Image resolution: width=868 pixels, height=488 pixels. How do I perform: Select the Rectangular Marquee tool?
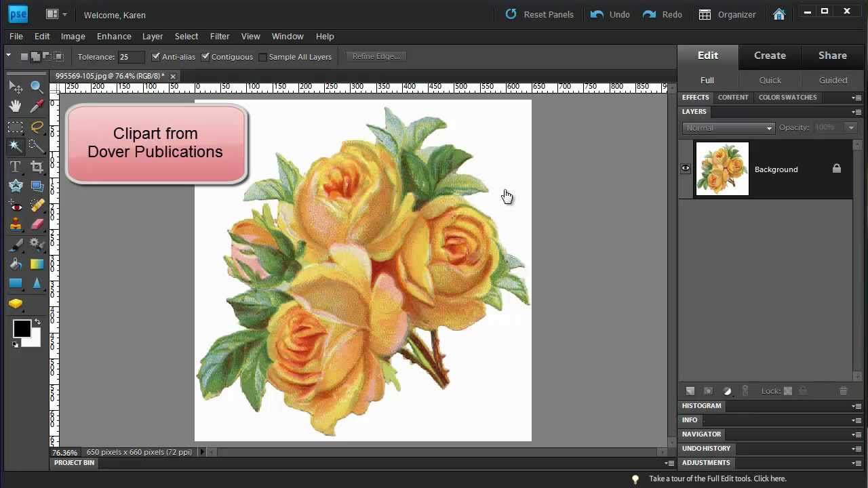point(16,127)
